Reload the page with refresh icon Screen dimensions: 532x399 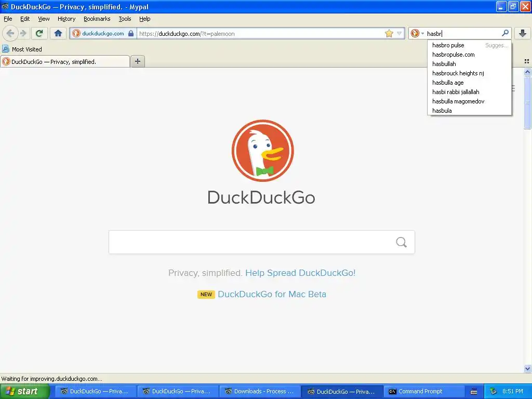tap(39, 33)
